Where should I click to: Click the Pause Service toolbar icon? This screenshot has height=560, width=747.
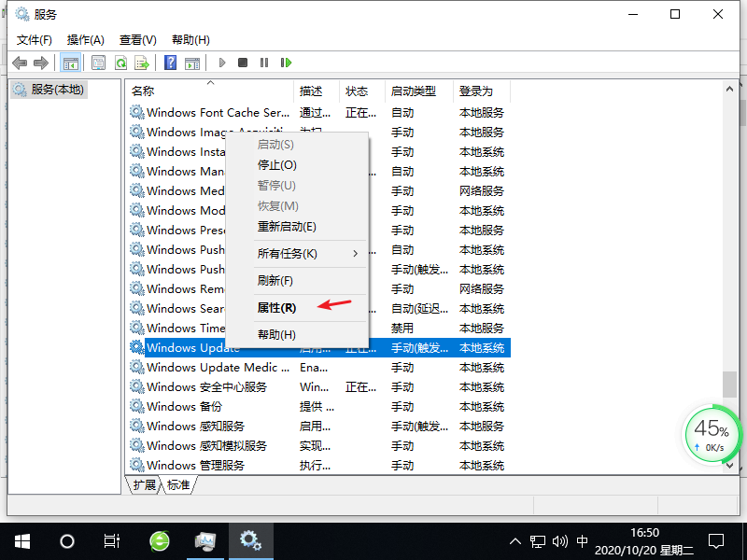266,63
